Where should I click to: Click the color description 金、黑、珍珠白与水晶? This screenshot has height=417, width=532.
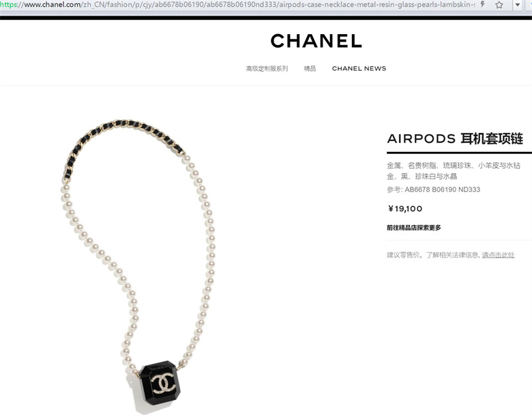point(422,176)
